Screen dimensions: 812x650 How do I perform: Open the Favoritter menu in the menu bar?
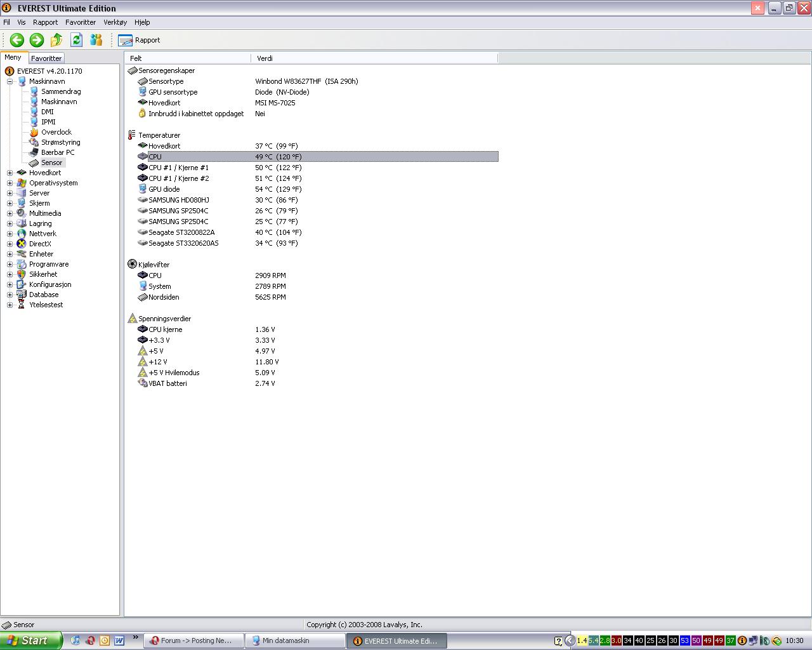[x=81, y=22]
